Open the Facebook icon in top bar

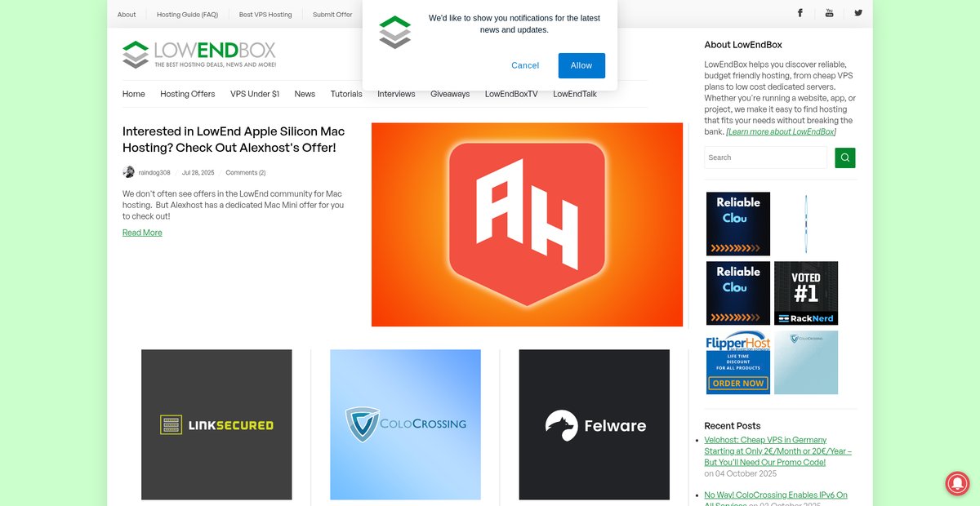(x=800, y=13)
